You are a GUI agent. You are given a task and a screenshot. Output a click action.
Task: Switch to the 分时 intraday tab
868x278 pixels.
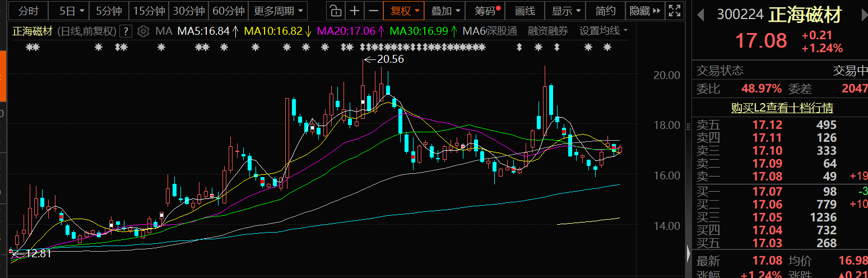click(x=28, y=11)
